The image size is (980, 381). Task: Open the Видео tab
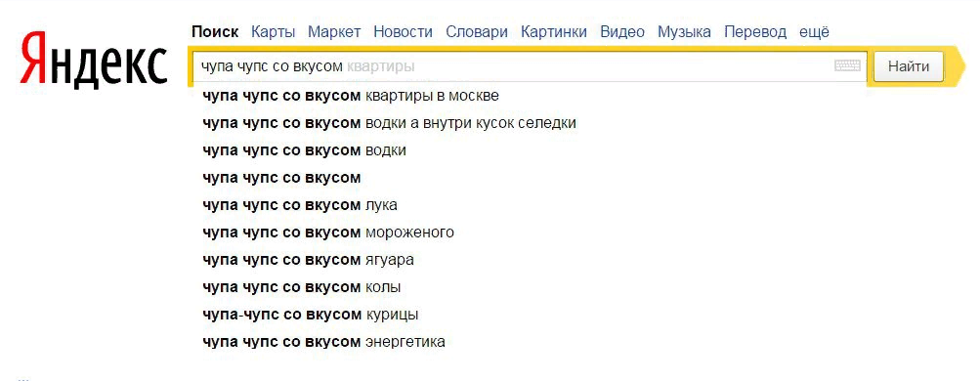[622, 32]
